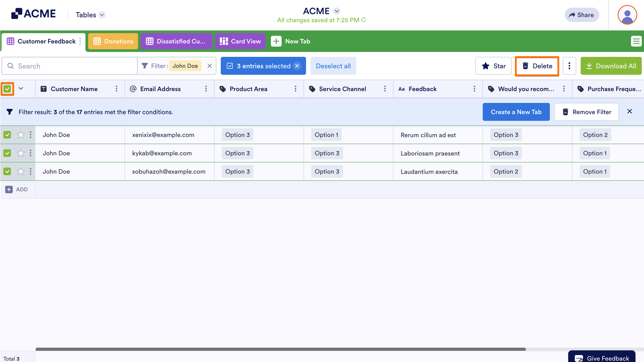Click Option 2 in Purchase Frequency column
644x362 pixels.
pos(595,135)
